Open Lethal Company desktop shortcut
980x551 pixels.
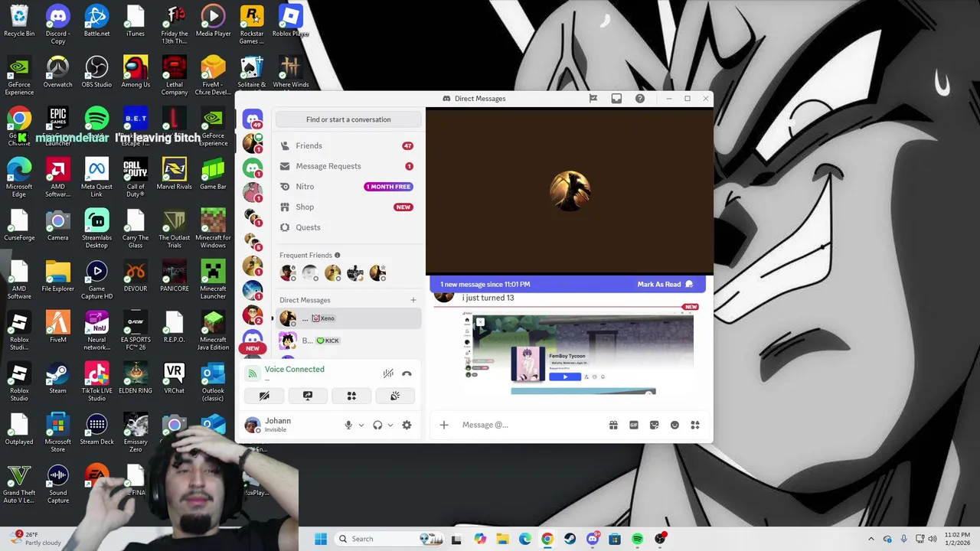174,76
